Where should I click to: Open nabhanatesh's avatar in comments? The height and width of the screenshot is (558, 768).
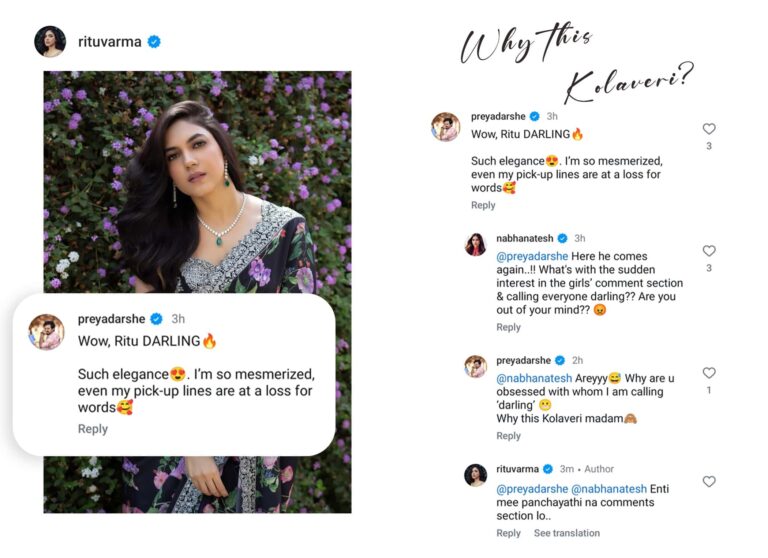(476, 244)
